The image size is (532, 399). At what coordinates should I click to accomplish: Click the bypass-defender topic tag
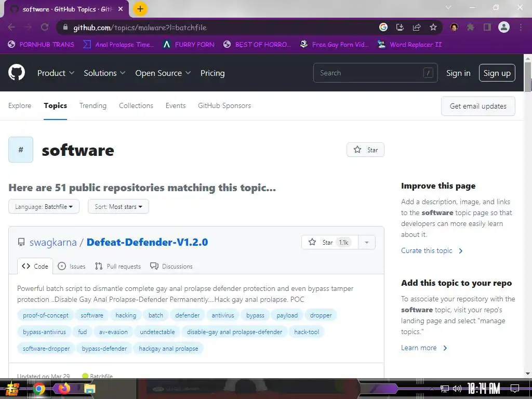tap(104, 349)
